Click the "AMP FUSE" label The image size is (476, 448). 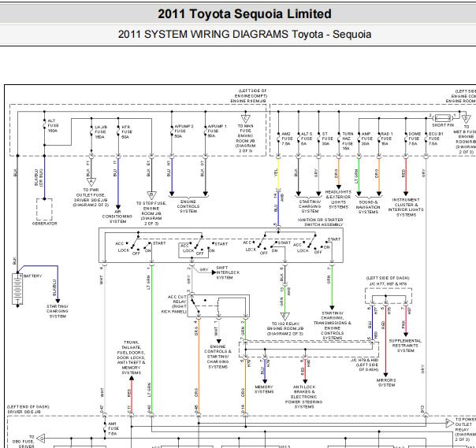(366, 139)
